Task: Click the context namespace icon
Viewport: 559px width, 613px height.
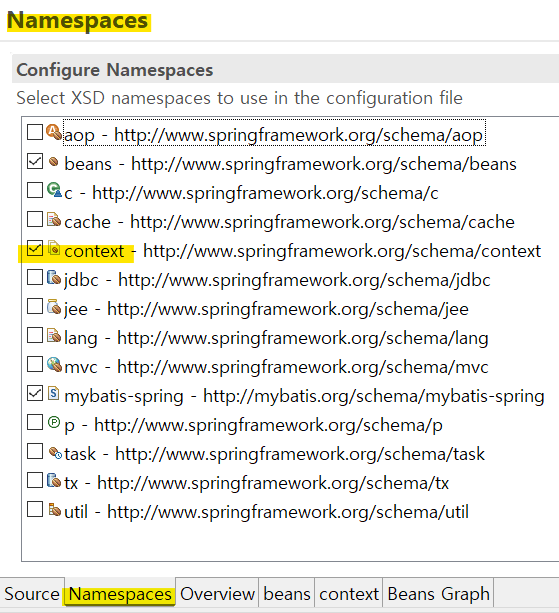Action: [x=54, y=248]
